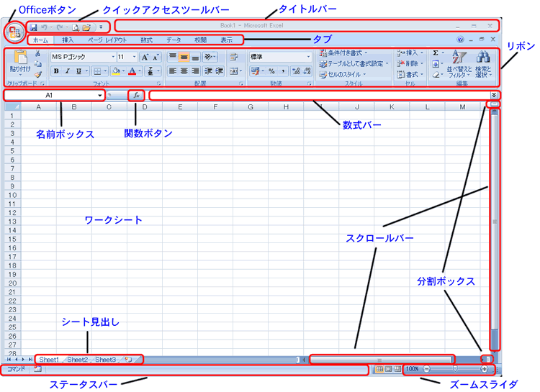This screenshot has width=540, height=392.
Task: Toggle Bottom Align in alignment group
Action: [x=195, y=57]
